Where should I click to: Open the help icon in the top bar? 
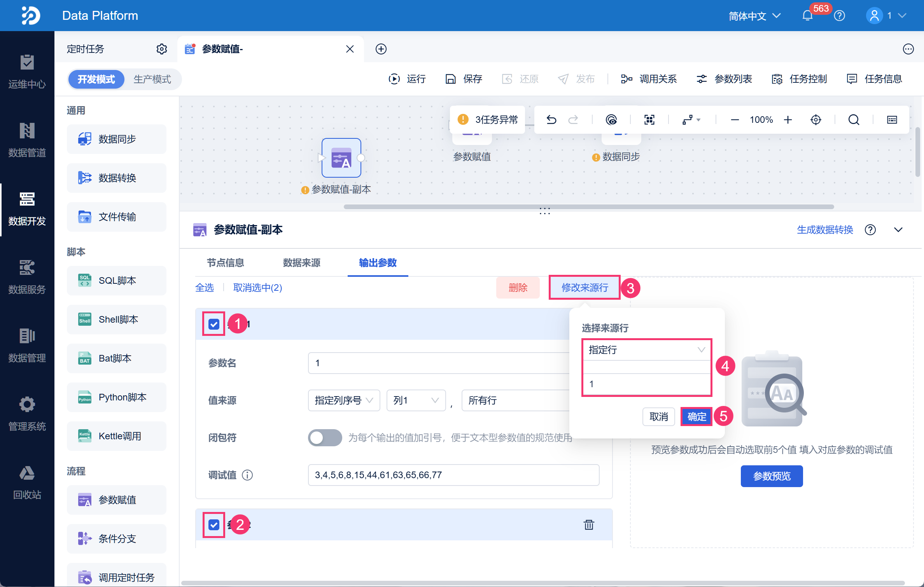[x=840, y=16]
